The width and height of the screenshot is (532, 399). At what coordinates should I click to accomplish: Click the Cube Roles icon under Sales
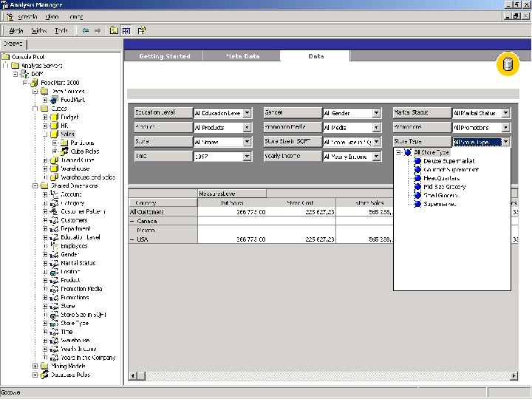(x=64, y=151)
